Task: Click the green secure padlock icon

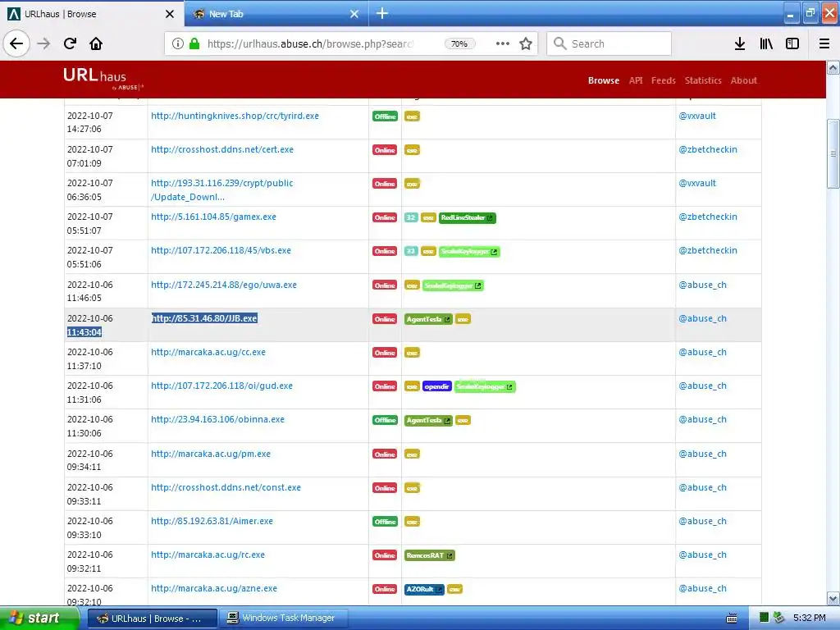Action: pos(195,43)
